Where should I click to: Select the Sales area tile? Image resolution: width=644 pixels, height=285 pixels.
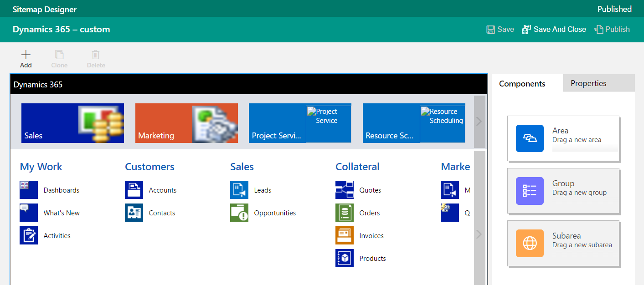click(x=72, y=123)
